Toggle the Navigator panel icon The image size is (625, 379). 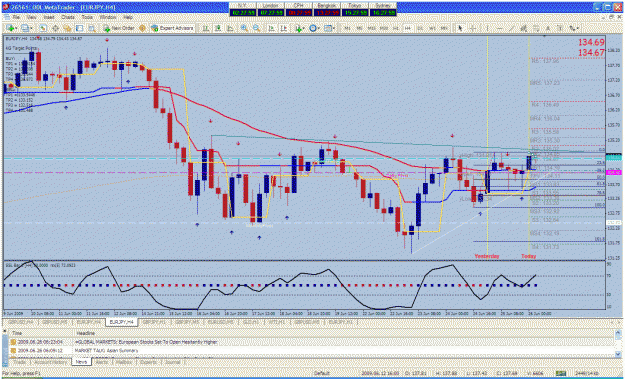pyautogui.click(x=67, y=28)
